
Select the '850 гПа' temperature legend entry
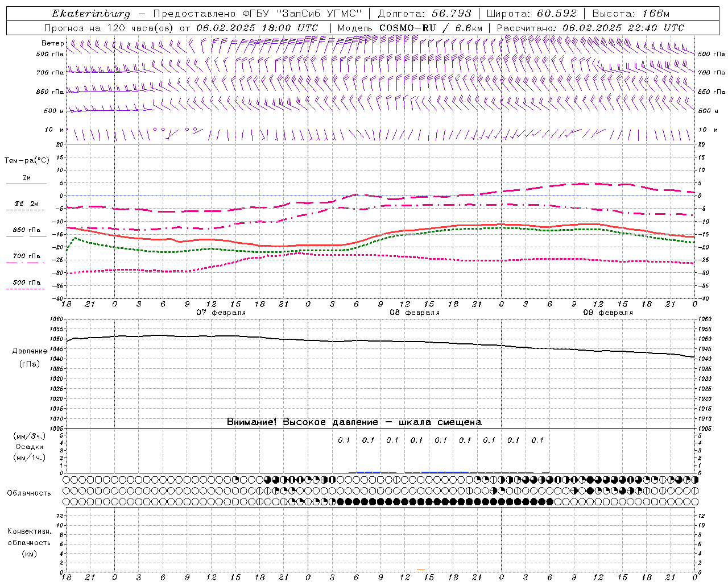coord(26,230)
